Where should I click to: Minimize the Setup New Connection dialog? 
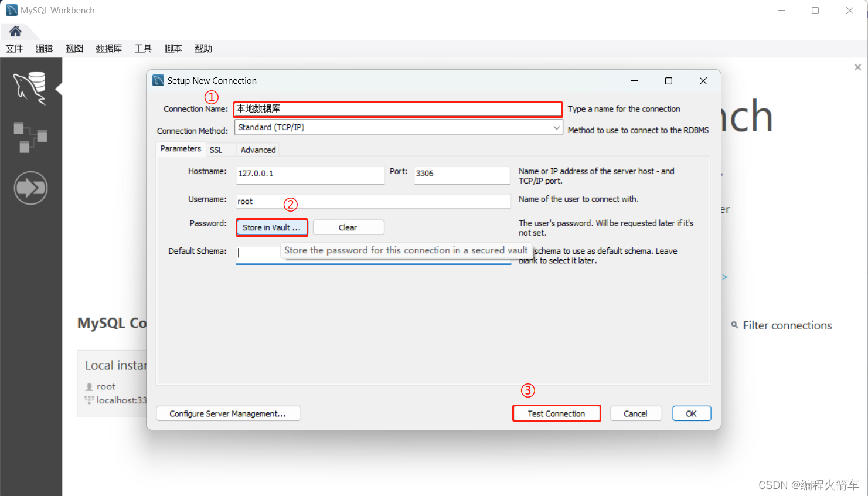coord(635,81)
